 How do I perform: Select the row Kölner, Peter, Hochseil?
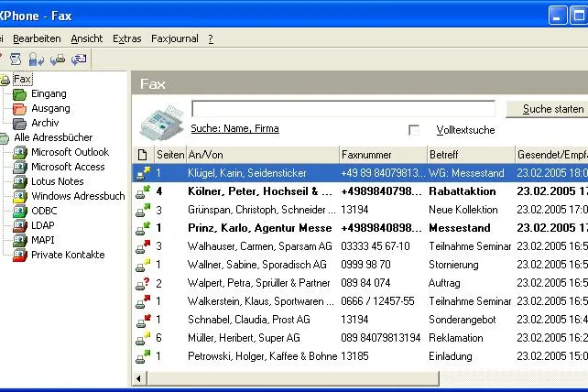(360, 191)
